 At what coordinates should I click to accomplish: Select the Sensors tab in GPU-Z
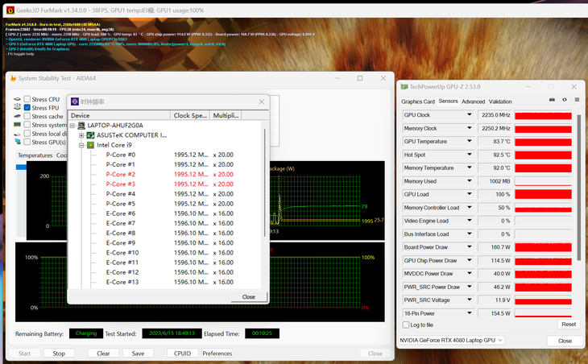point(448,101)
